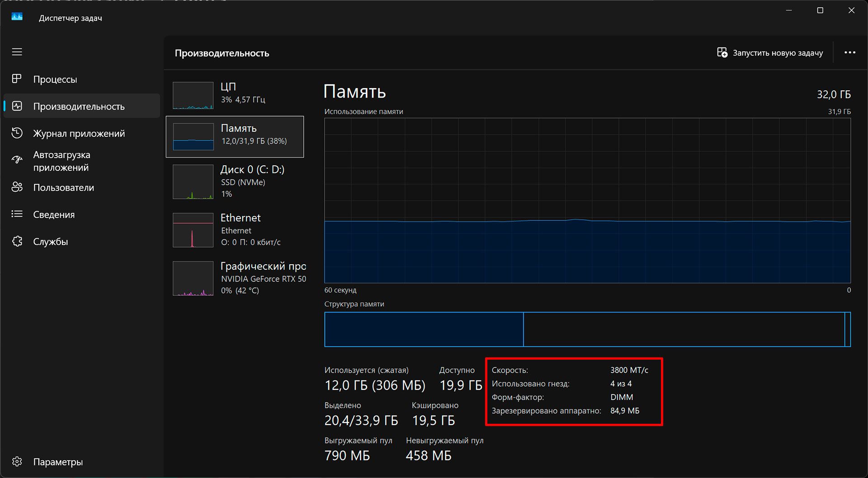Screen dimensions: 868x478
Task: Click the Автозагрузка приложений startup icon
Action: coord(17,159)
